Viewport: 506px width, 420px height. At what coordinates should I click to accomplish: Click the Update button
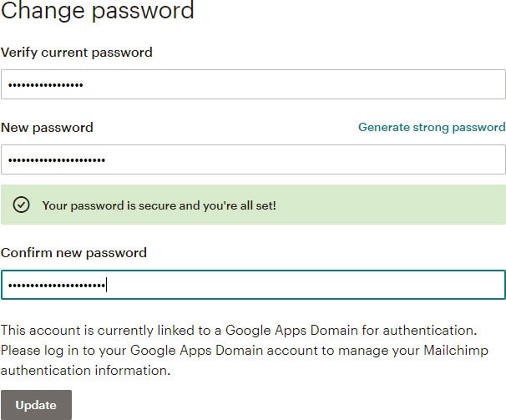(36, 405)
